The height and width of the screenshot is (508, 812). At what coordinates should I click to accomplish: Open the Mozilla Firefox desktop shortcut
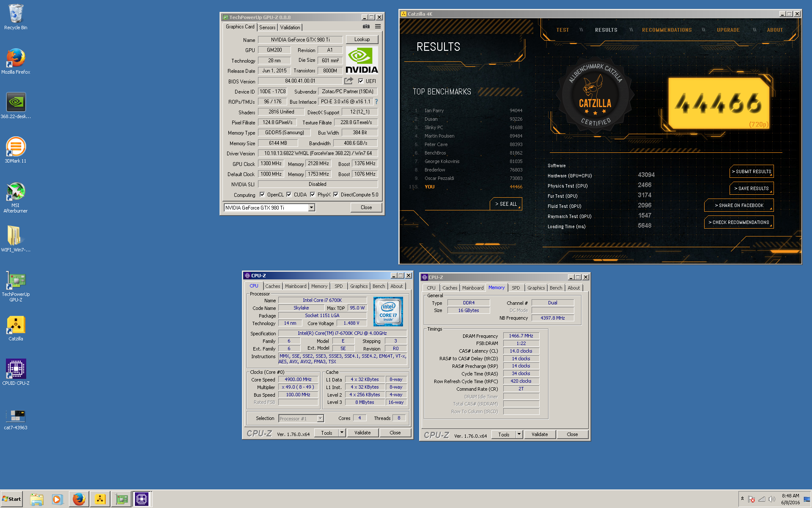pyautogui.click(x=16, y=61)
